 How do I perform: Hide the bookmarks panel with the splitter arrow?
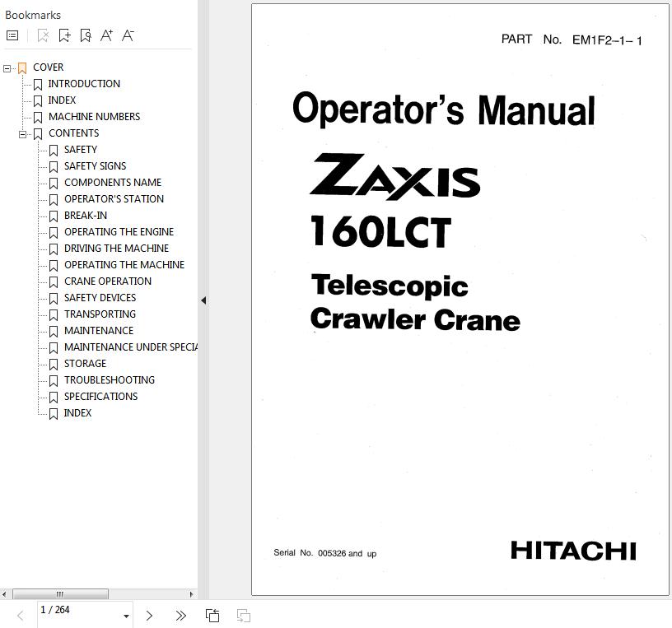tap(203, 300)
